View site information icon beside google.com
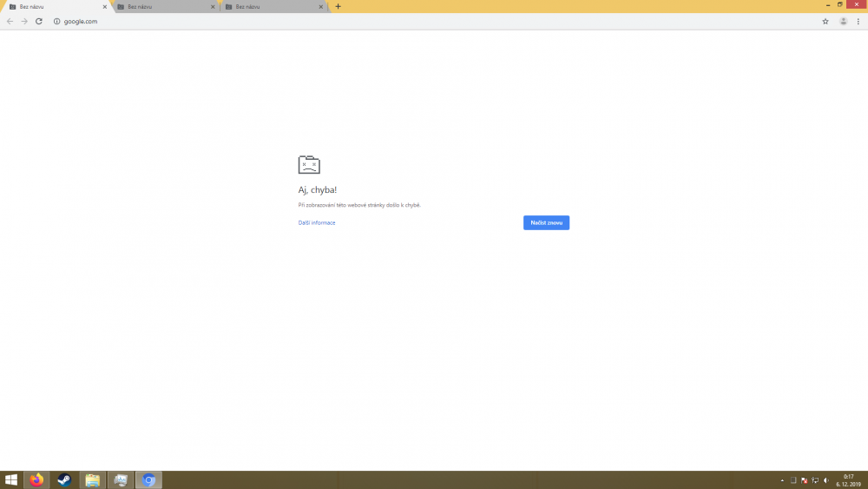 click(x=57, y=22)
